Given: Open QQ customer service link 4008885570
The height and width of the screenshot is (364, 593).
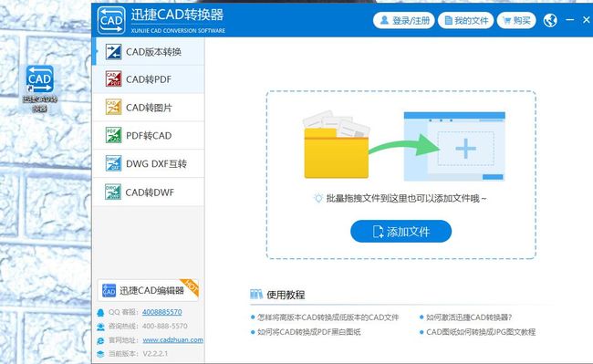Looking at the screenshot, I should pyautogui.click(x=161, y=312).
